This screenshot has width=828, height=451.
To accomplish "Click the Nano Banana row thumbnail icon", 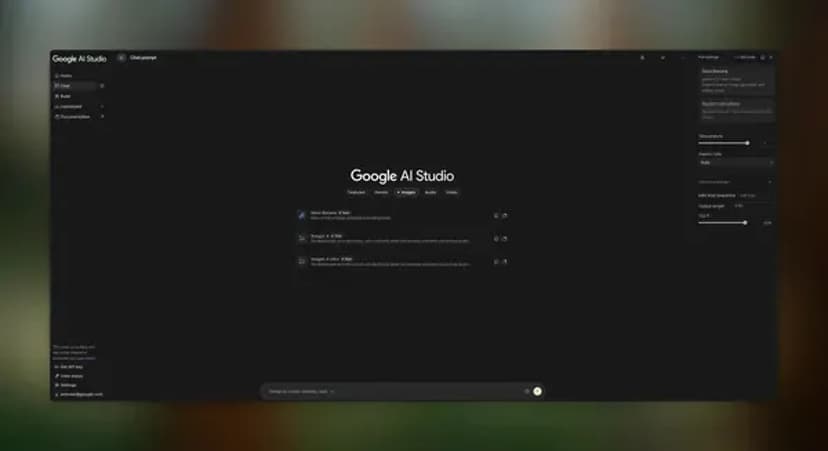I will click(302, 215).
